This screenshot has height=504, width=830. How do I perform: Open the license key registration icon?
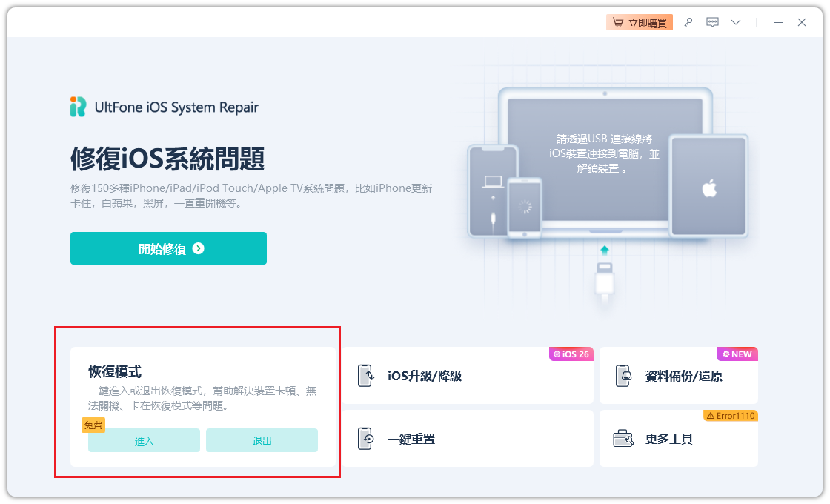tap(688, 22)
